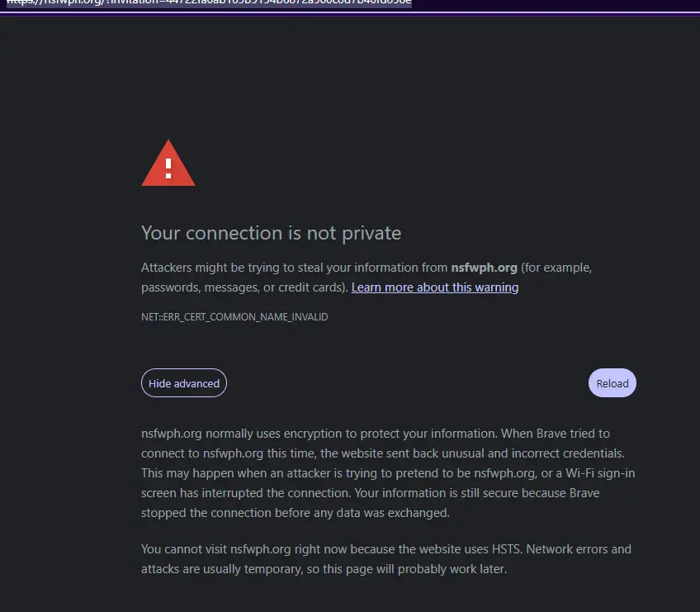Click the 'Your connection is not private' heading
700x612 pixels.
click(x=271, y=233)
